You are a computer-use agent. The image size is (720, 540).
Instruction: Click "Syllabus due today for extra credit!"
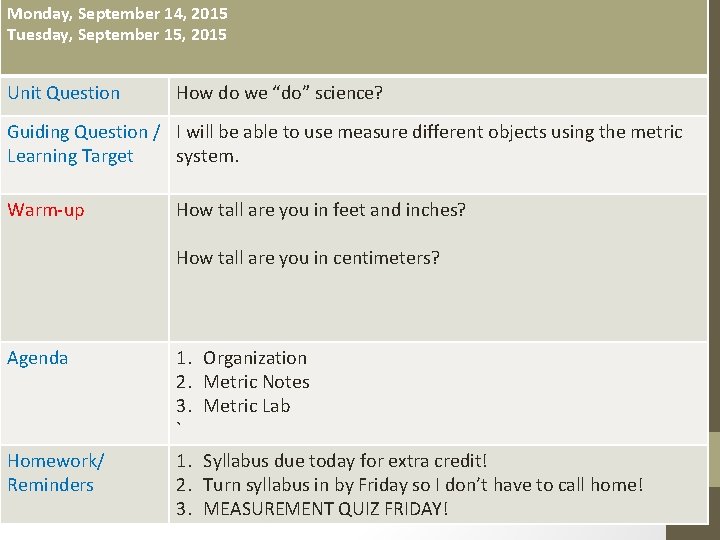pyautogui.click(x=345, y=461)
